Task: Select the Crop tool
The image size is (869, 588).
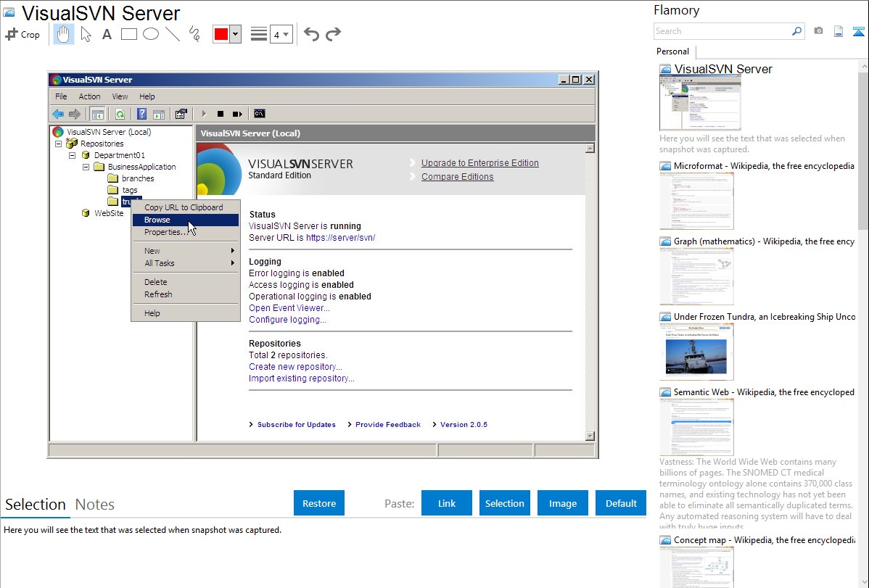Action: pos(22,34)
